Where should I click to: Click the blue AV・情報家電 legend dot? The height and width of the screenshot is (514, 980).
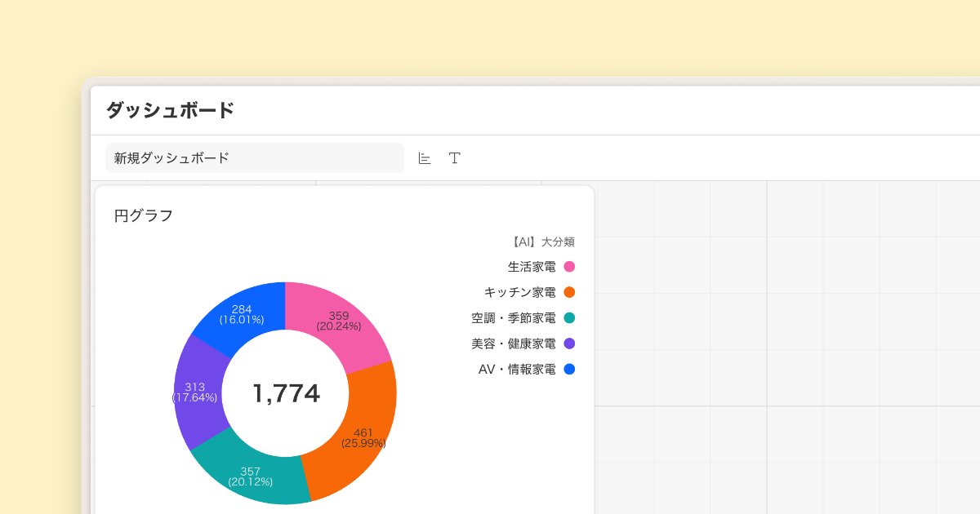point(570,370)
